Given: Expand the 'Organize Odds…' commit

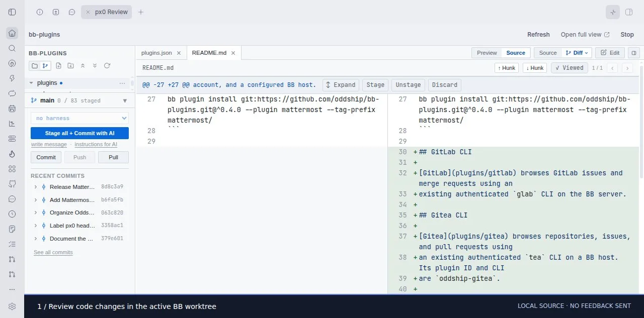Looking at the screenshot, I should click(35, 213).
